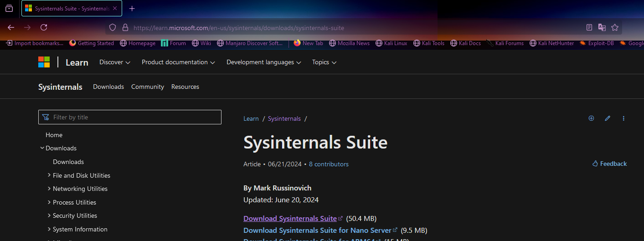Viewport: 644px width, 241px height.
Task: Click the browser reload button
Action: pos(44,27)
